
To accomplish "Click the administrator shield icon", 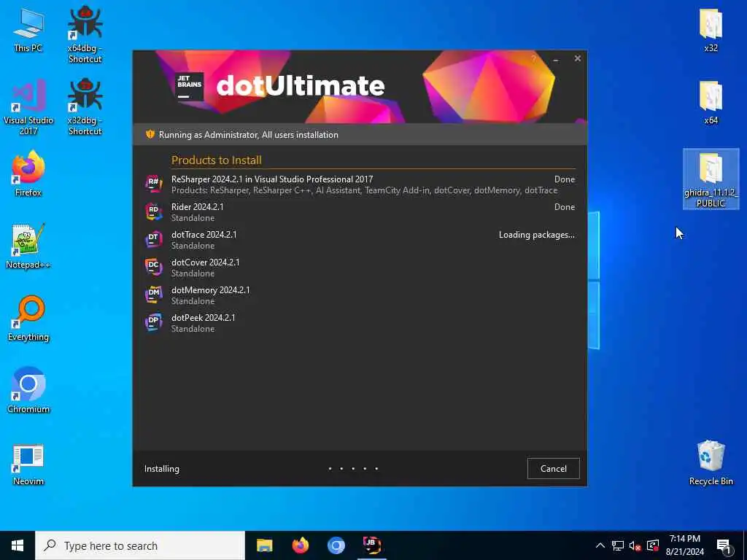I will coord(150,135).
